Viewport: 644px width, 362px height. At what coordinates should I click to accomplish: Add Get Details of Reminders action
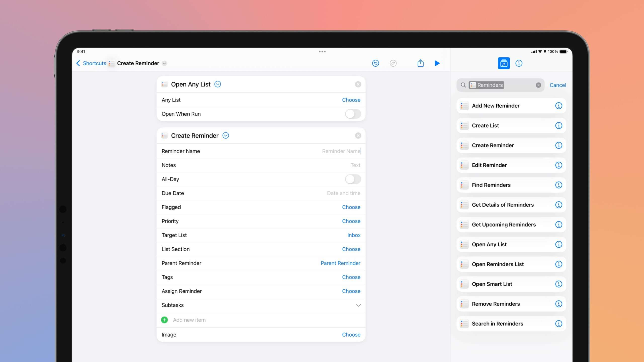pos(511,205)
